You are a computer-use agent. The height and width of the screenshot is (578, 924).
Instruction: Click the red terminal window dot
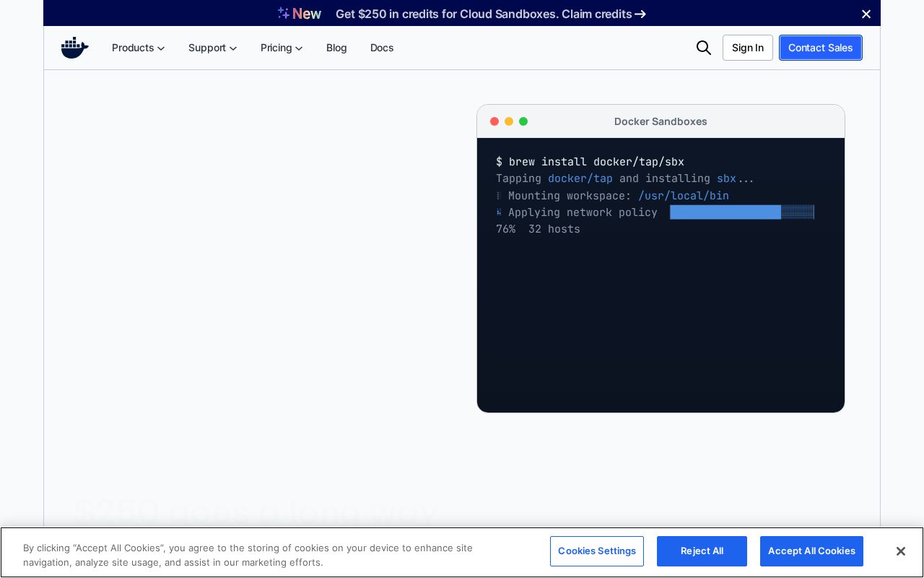[494, 121]
